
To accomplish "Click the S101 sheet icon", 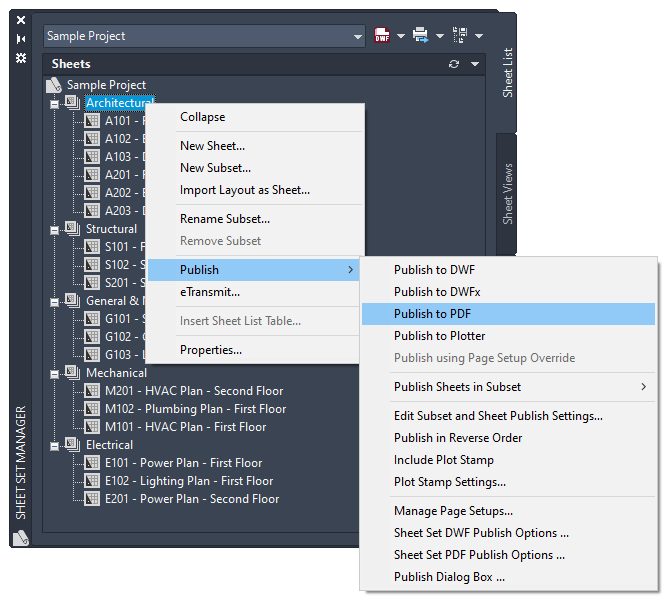I will (92, 246).
